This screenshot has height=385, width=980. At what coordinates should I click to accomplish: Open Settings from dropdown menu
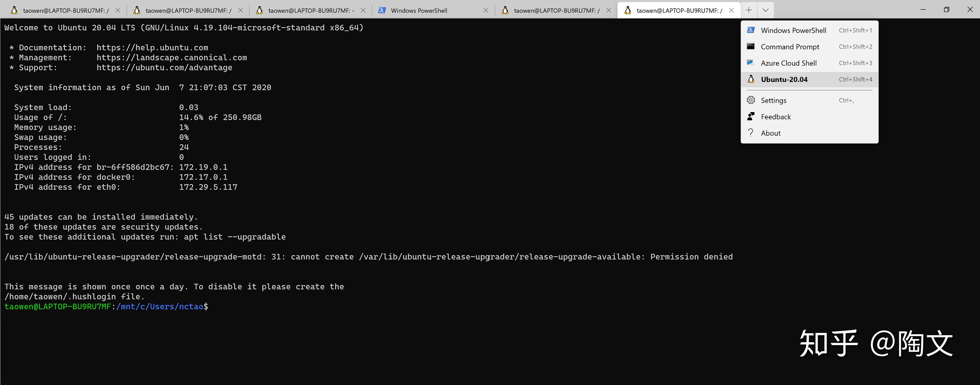click(x=809, y=100)
